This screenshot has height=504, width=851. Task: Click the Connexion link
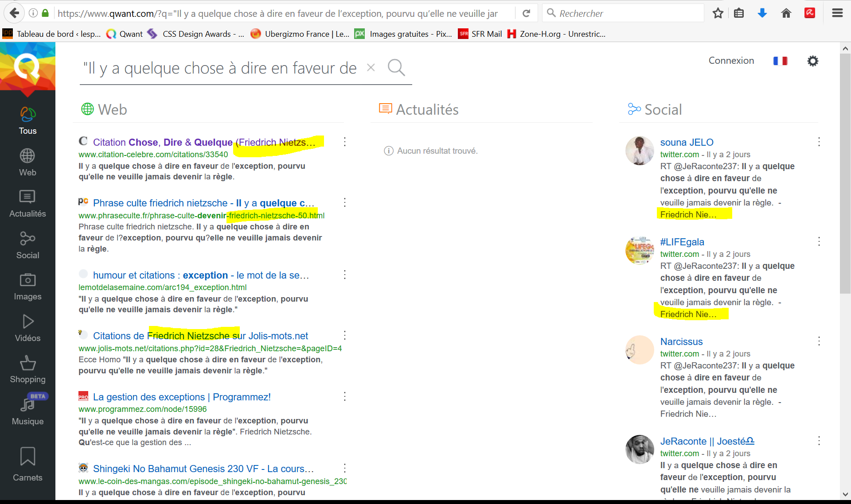pos(731,61)
